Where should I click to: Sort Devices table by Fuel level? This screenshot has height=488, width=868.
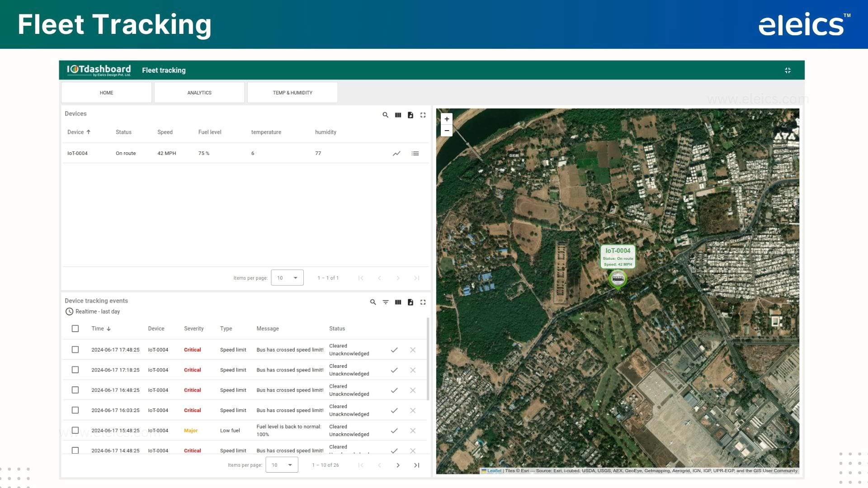point(210,132)
